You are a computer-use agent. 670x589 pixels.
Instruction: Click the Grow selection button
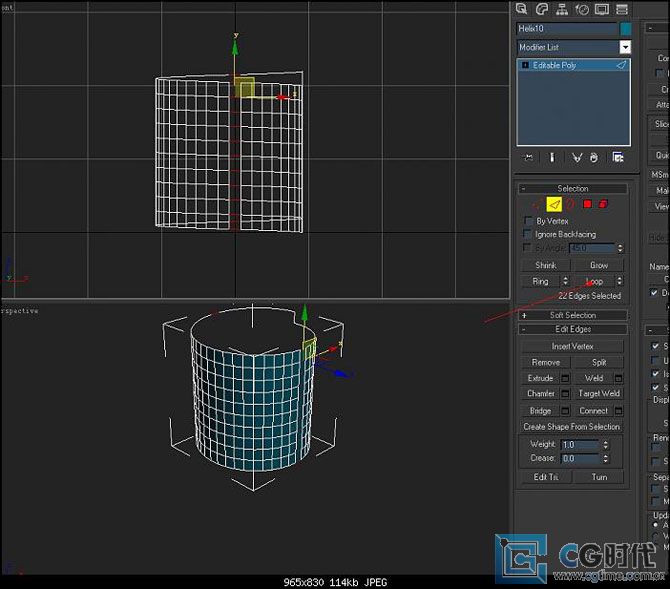(599, 265)
